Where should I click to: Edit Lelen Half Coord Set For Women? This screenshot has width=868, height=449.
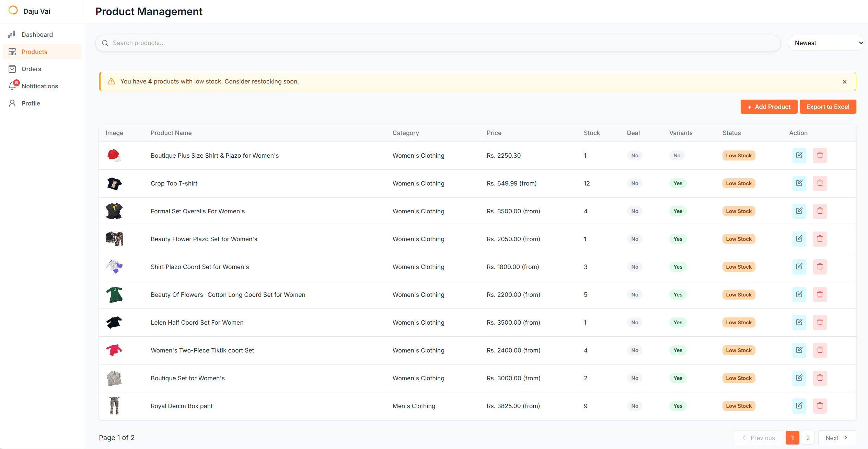pos(799,322)
